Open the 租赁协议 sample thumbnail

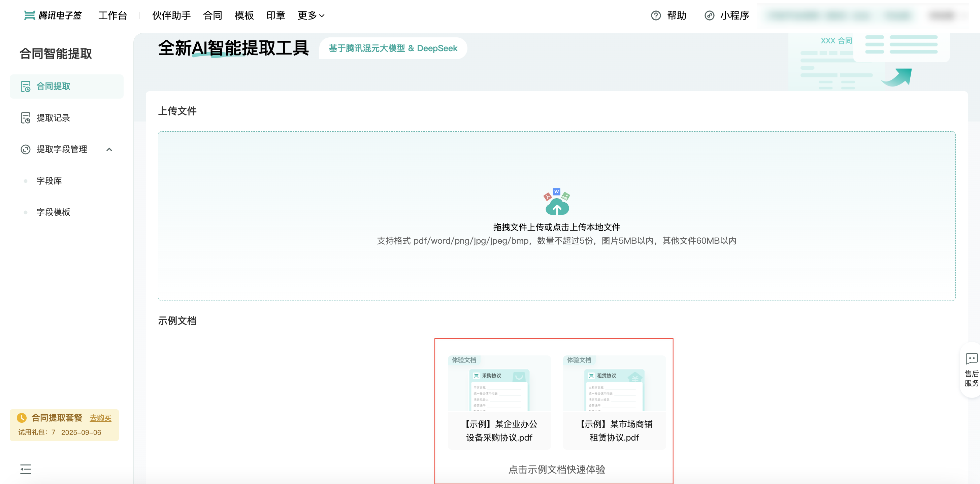coord(614,384)
